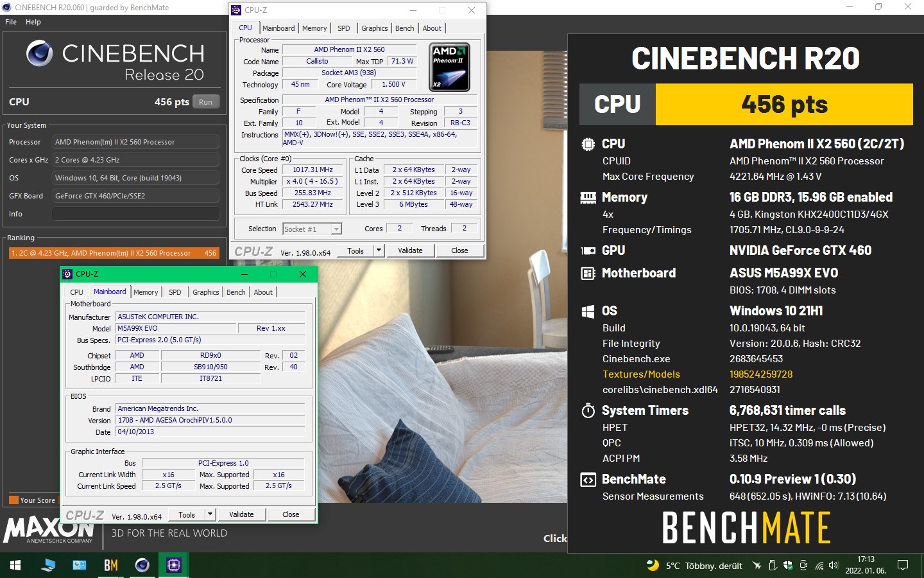Image resolution: width=924 pixels, height=578 pixels.
Task: Click Tools in green-titled CPU-Z window
Action: (x=187, y=514)
